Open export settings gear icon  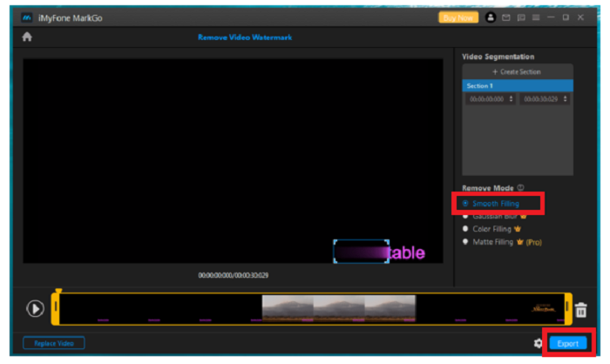[x=538, y=343]
